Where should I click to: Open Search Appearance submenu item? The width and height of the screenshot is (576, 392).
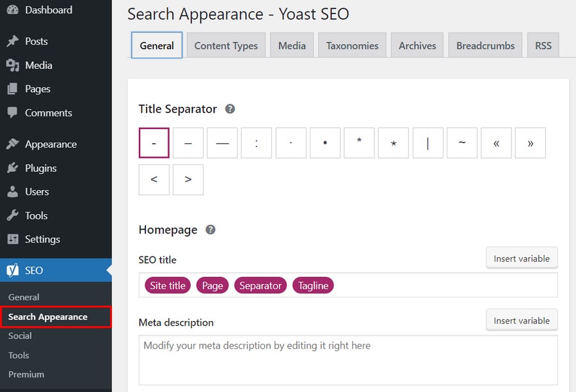click(56, 317)
